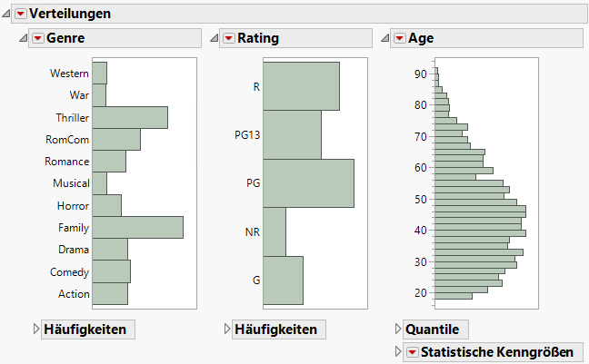
Task: Expand Häufigkeiten under the Rating chart
Action: click(227, 330)
